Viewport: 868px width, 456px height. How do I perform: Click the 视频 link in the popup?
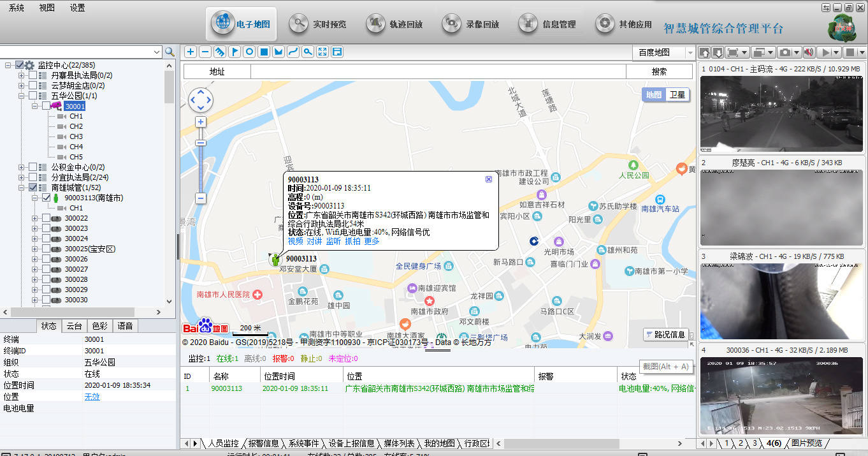tap(296, 241)
